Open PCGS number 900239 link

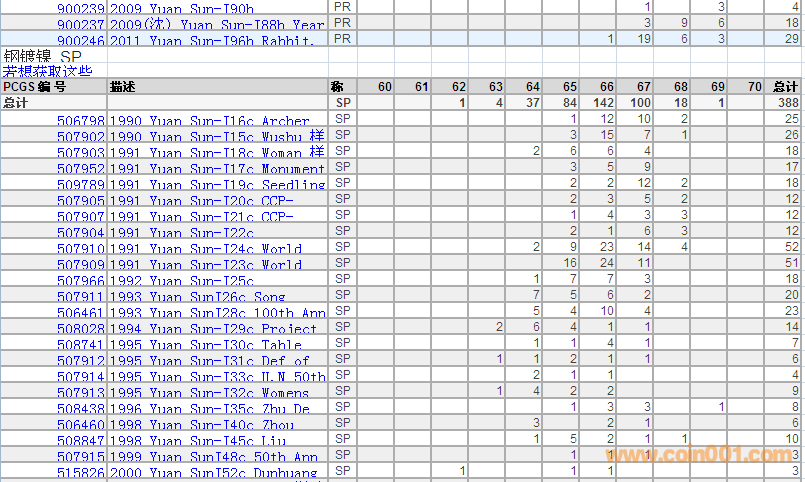[80, 9]
